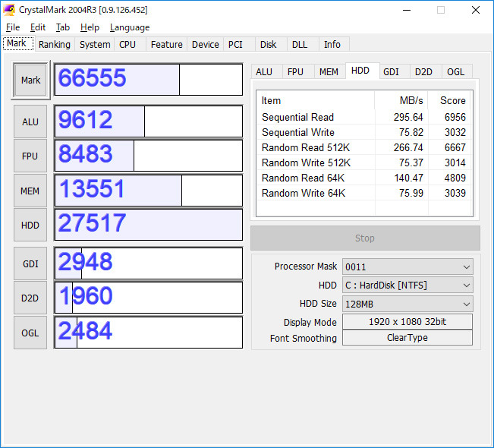Click the MB/s column header
The width and height of the screenshot is (494, 448).
tap(401, 100)
